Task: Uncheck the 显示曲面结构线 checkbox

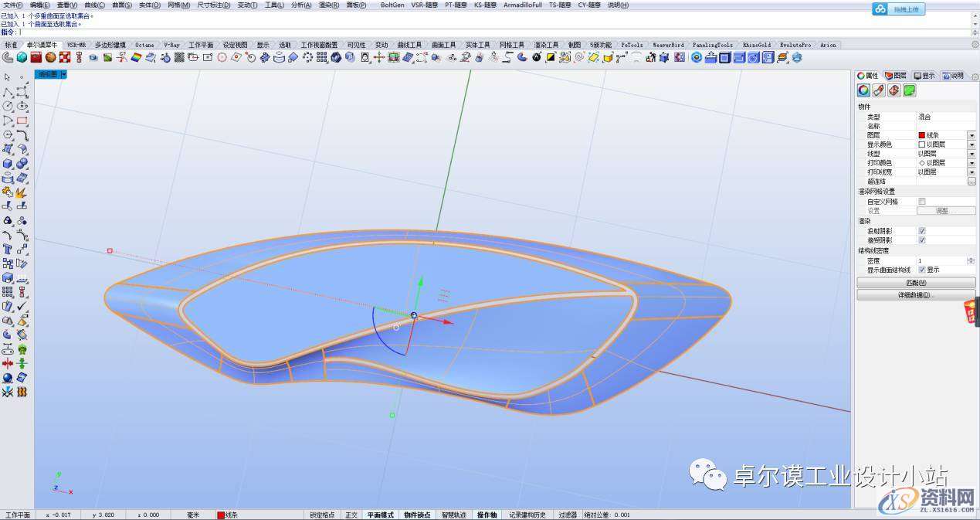Action: tap(921, 270)
